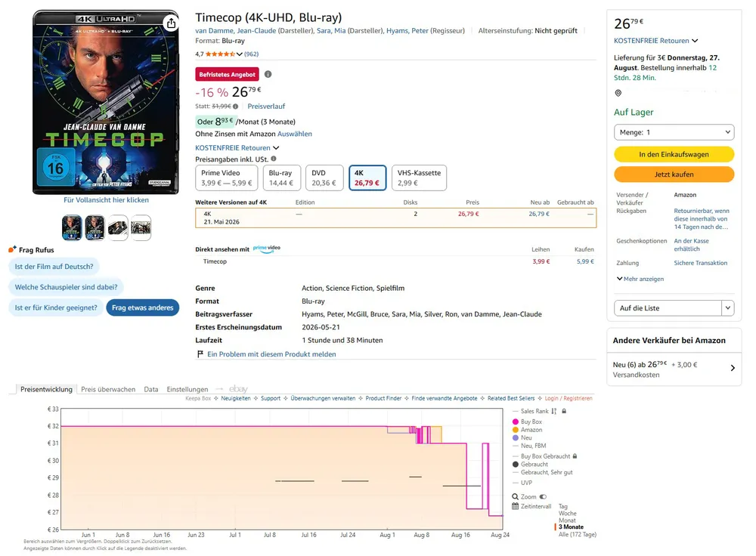Open the ebay tab logo in Keepa
This screenshot has width=756, height=556.
pos(238,389)
